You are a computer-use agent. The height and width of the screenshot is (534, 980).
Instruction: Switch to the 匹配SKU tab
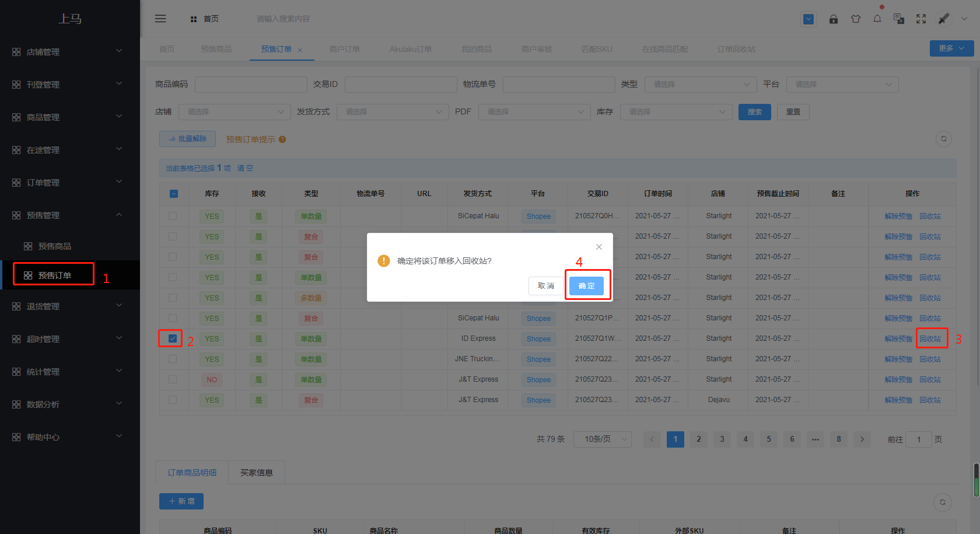click(x=597, y=49)
